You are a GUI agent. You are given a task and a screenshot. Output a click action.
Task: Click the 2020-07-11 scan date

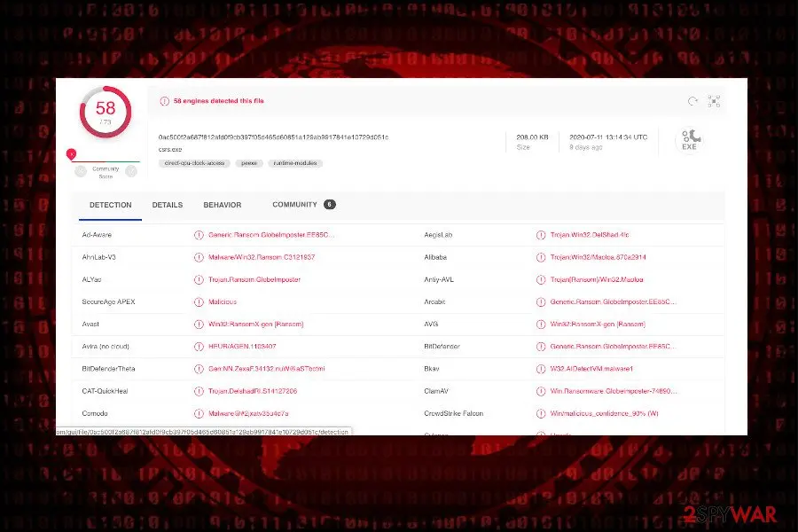tap(608, 137)
